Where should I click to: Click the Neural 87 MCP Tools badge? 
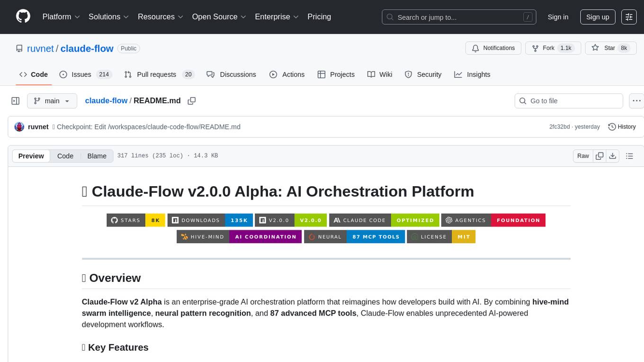[x=354, y=236]
